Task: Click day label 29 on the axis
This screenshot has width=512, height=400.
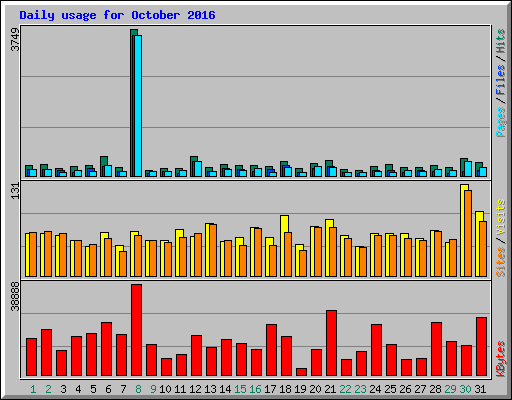Action: 450,389
